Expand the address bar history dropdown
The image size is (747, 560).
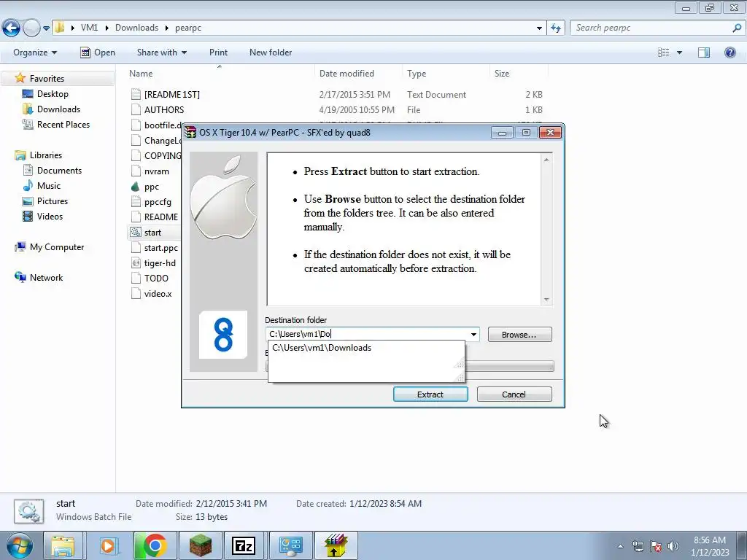(x=539, y=28)
